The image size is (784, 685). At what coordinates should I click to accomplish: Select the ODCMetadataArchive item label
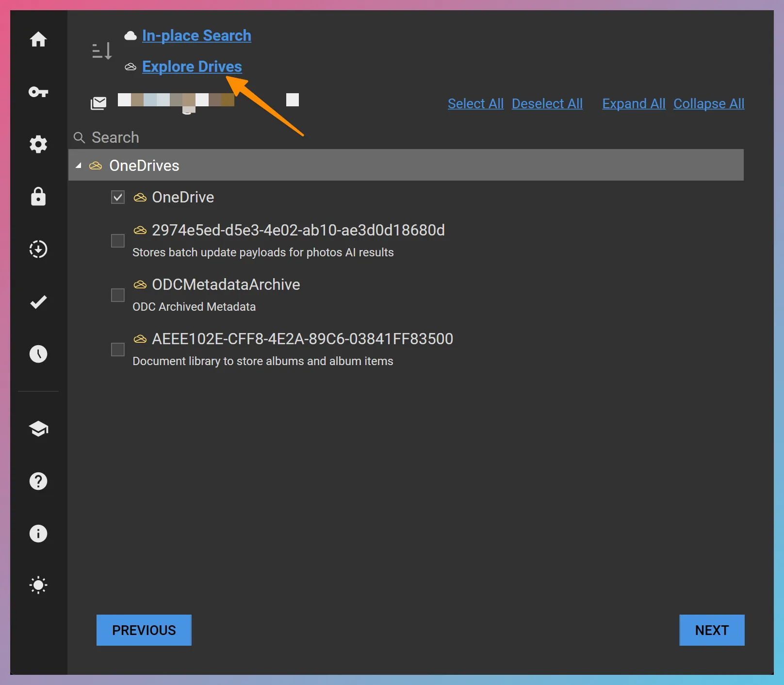(x=226, y=284)
